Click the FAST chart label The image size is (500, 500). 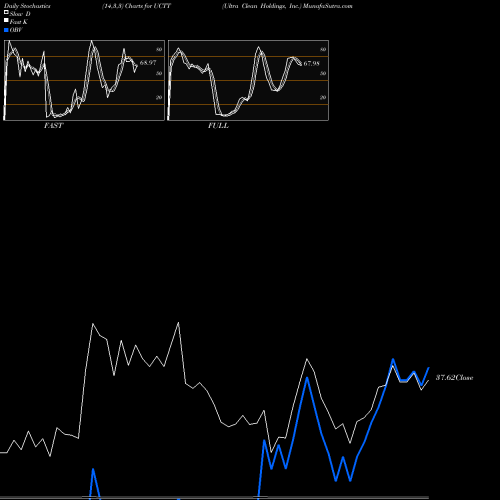pos(54,126)
